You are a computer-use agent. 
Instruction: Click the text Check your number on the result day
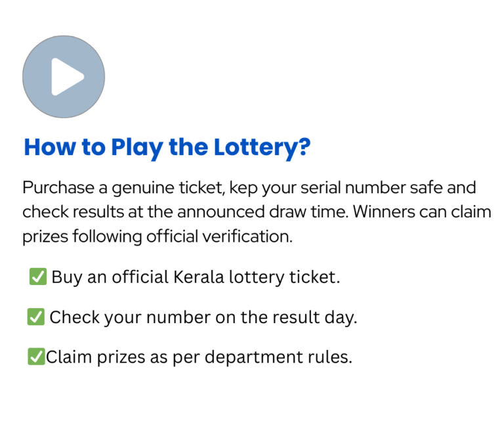tap(203, 317)
